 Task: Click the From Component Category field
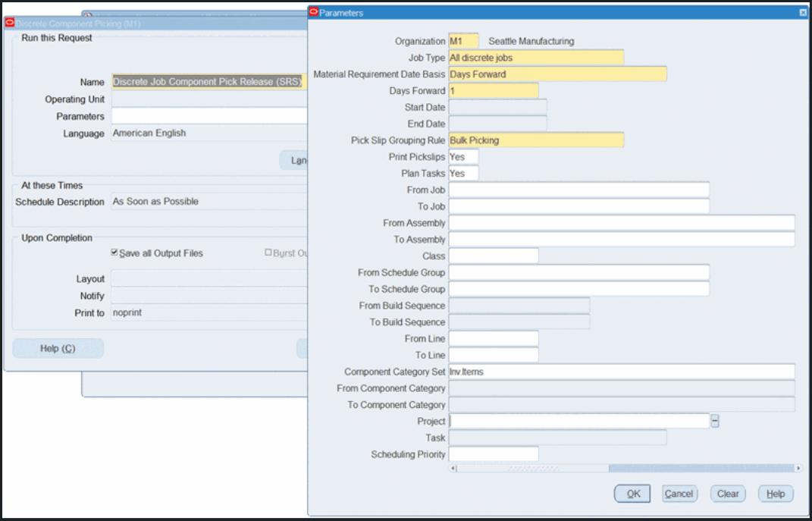click(x=622, y=388)
